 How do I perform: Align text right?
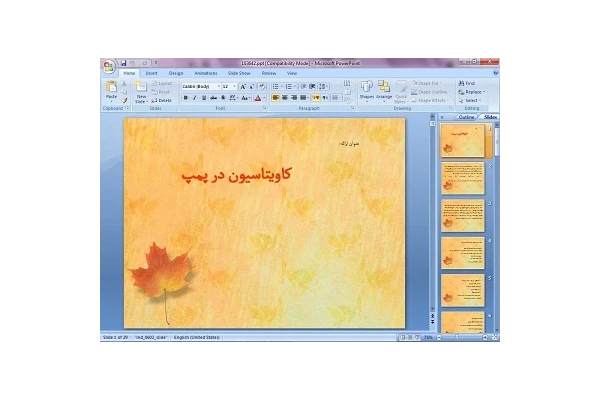294,98
